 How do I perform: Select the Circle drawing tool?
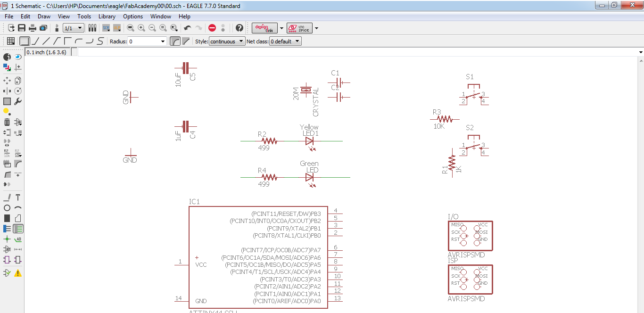pyautogui.click(x=7, y=208)
